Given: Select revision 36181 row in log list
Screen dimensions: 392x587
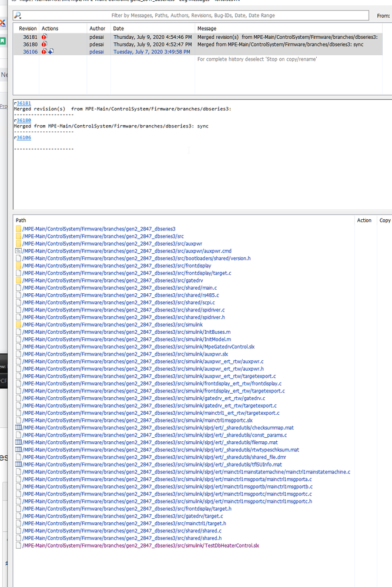Looking at the screenshot, I should coord(198,37).
